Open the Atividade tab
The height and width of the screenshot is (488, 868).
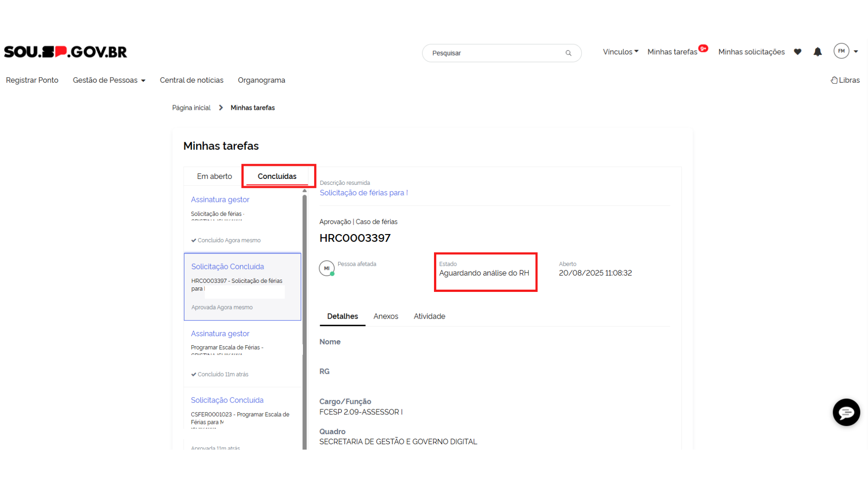tap(429, 316)
